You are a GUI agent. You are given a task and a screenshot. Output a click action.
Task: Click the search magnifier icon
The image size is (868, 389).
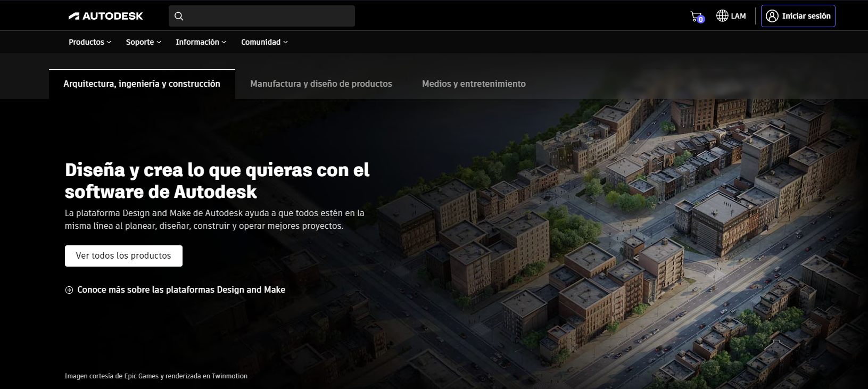[x=179, y=16]
